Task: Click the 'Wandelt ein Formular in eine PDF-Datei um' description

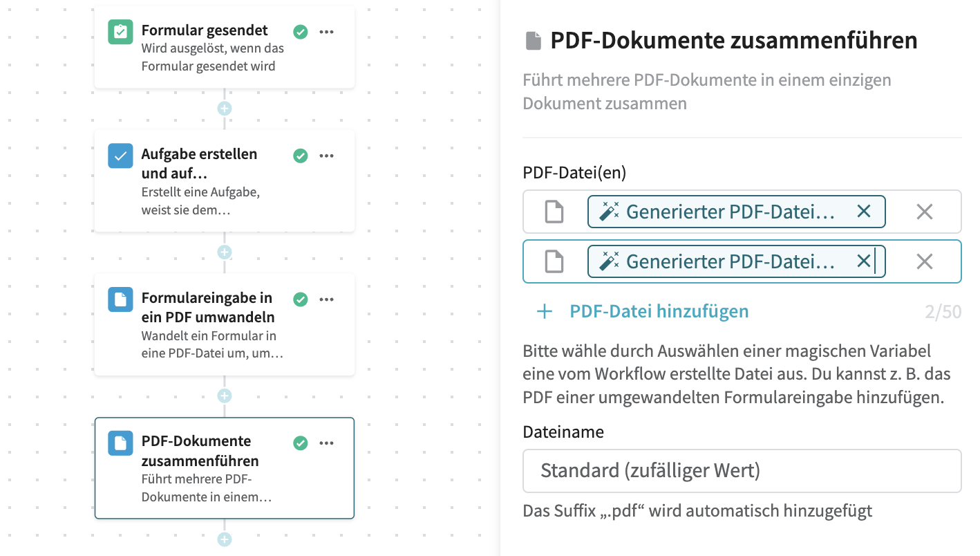Action: (x=212, y=344)
